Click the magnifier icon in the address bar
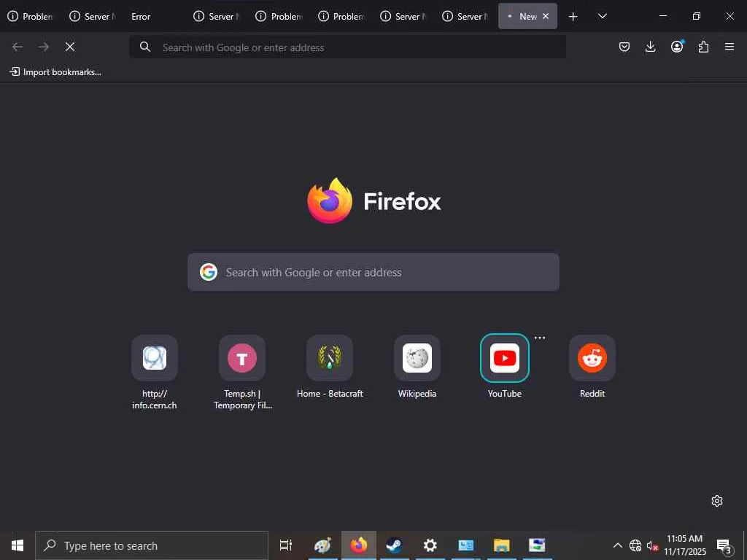Viewport: 747px width, 560px height. tap(145, 47)
